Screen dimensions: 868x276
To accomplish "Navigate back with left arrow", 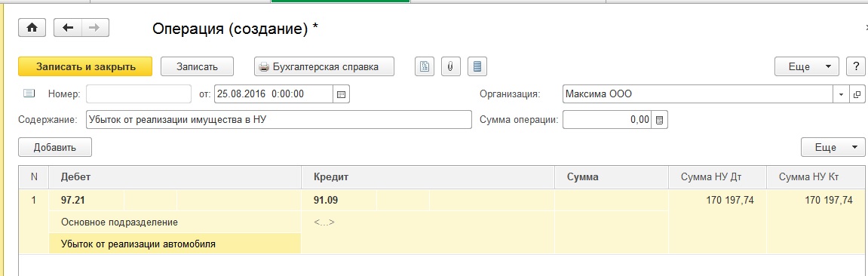I will [68, 28].
